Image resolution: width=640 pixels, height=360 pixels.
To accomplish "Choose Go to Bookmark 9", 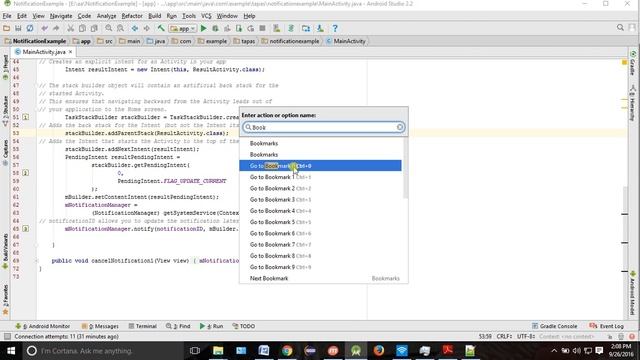I will point(320,267).
